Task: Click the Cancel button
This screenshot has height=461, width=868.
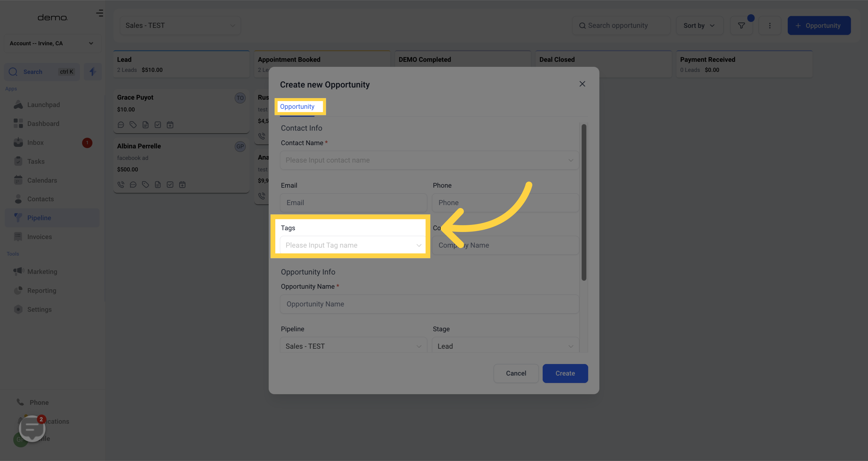Action: point(516,373)
